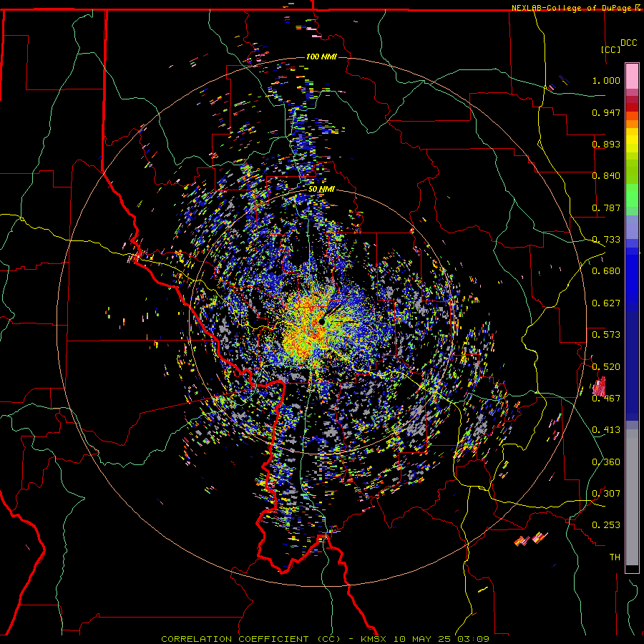The height and width of the screenshot is (644, 644).
Task: Click the [CC] units label
Action: [x=611, y=49]
